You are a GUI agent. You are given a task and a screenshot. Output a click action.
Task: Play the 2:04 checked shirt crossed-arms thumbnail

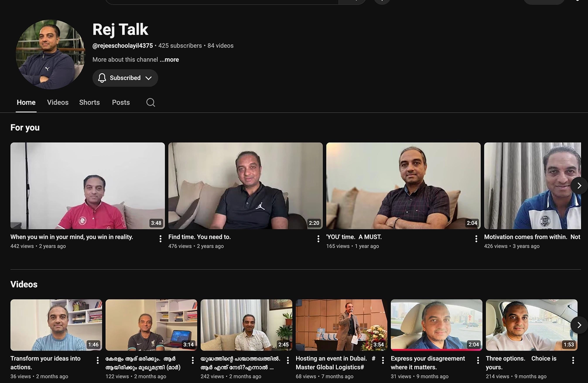(x=403, y=186)
